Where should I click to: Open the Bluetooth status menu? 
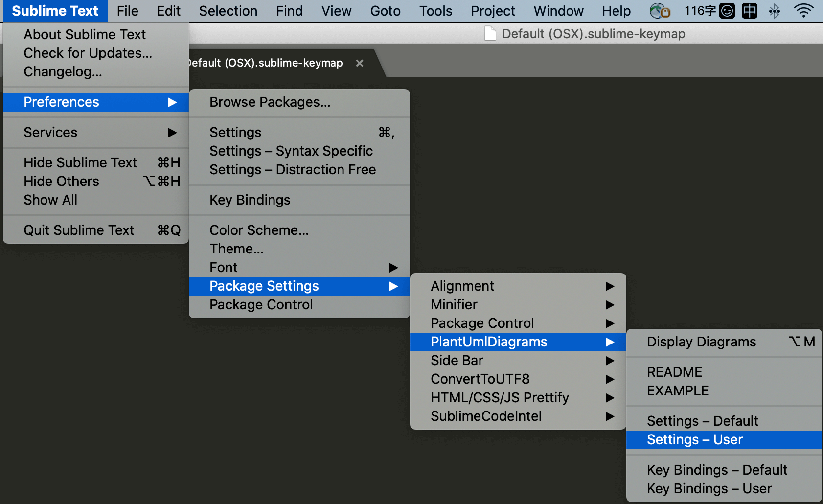pos(775,10)
